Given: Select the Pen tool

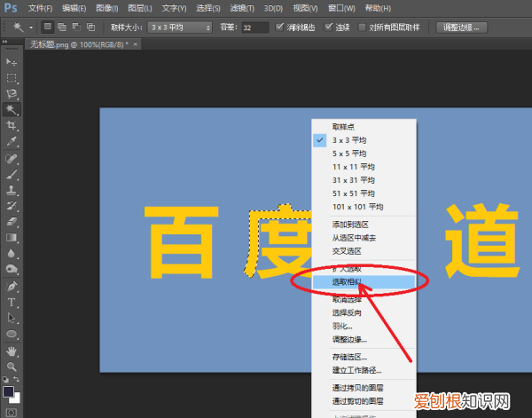Looking at the screenshot, I should tap(12, 287).
